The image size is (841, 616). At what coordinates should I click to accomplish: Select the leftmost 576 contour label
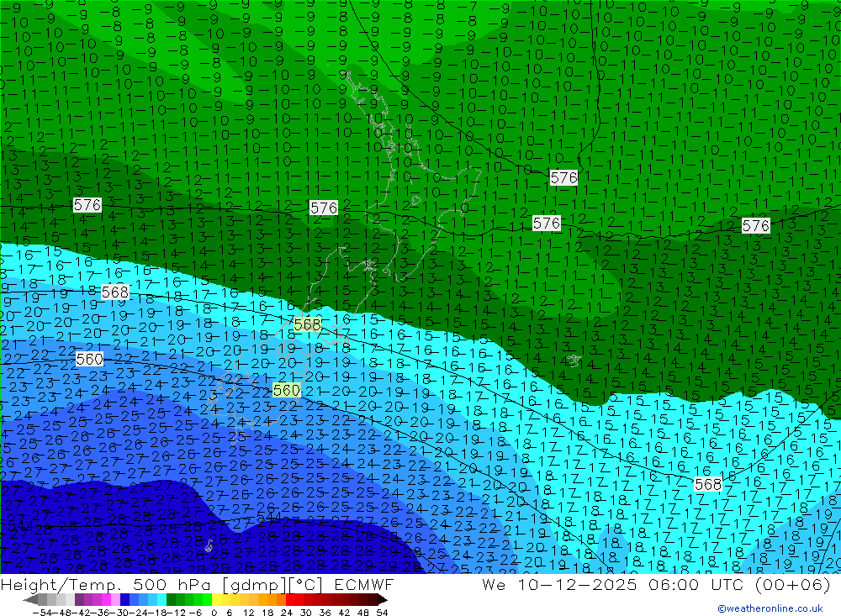click(87, 205)
